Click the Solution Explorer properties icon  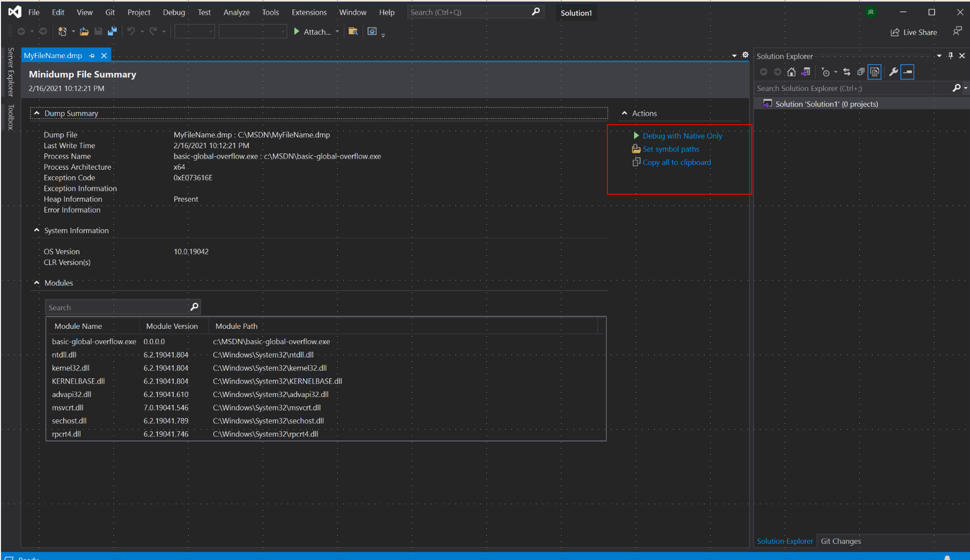[891, 72]
